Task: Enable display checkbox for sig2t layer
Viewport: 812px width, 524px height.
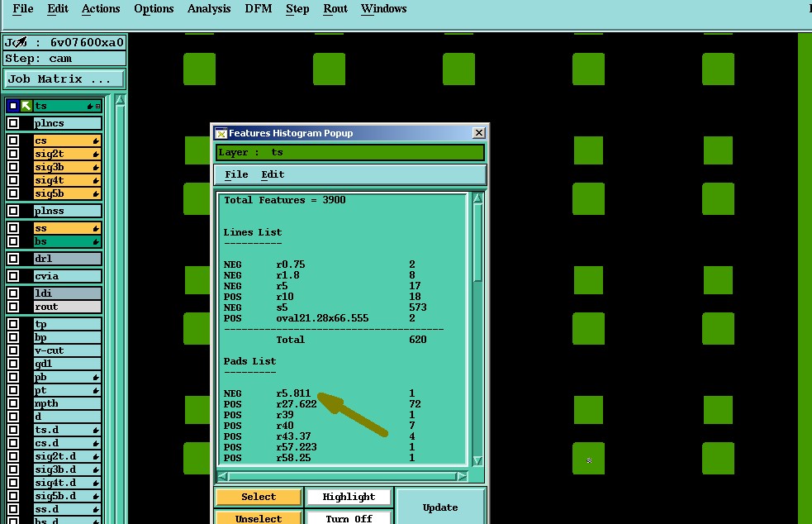Action: pyautogui.click(x=13, y=154)
